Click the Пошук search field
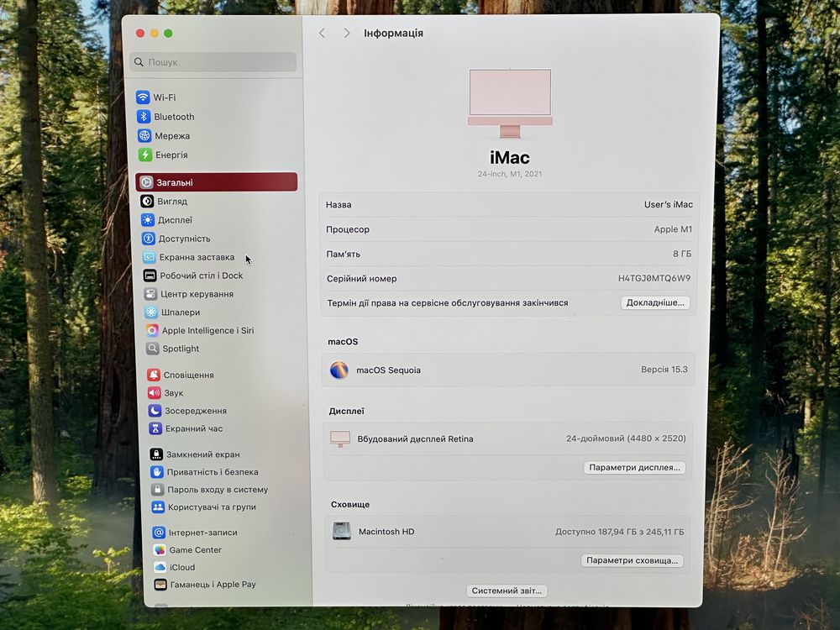The width and height of the screenshot is (840, 630). tap(213, 62)
